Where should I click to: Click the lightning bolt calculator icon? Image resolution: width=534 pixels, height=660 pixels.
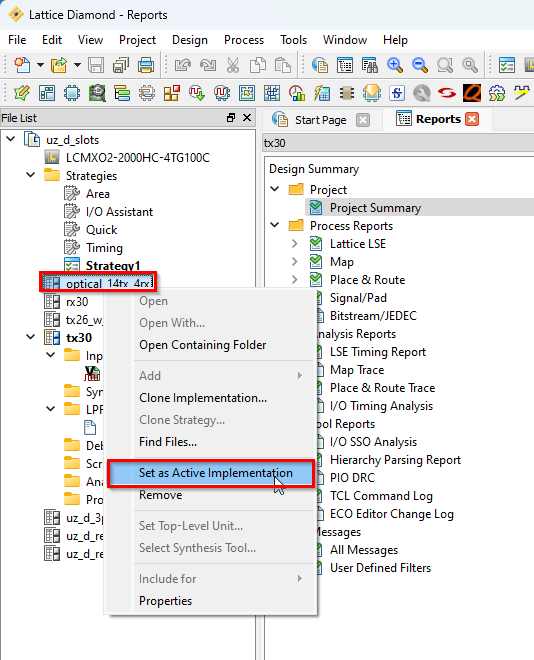322,93
